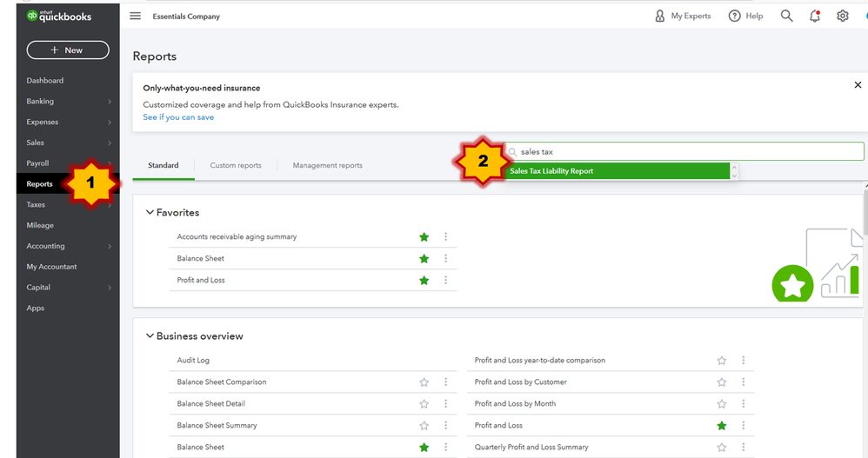Click the New button

68,50
